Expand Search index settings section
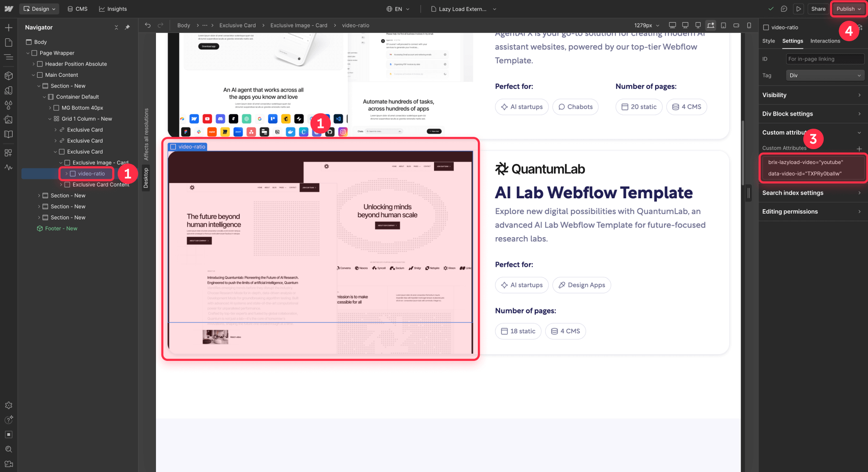 click(813, 193)
